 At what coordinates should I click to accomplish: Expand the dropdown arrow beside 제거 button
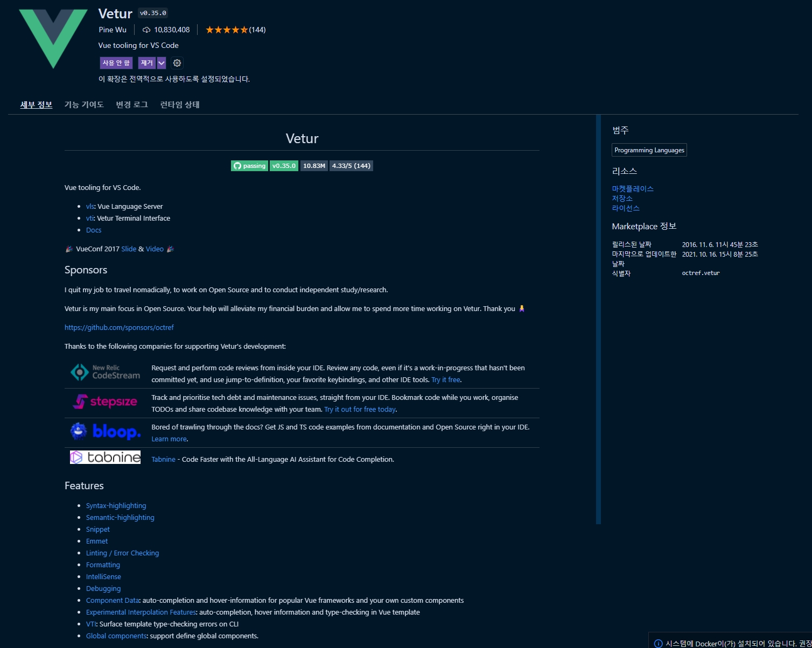pos(161,63)
